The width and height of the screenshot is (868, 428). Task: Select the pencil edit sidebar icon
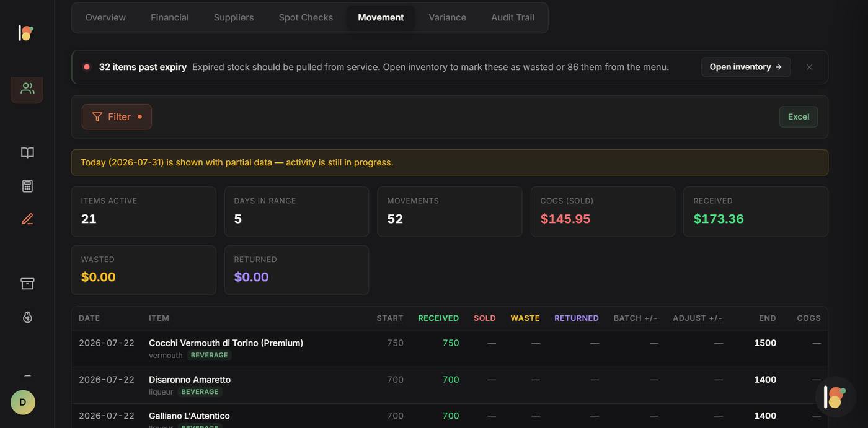click(27, 219)
